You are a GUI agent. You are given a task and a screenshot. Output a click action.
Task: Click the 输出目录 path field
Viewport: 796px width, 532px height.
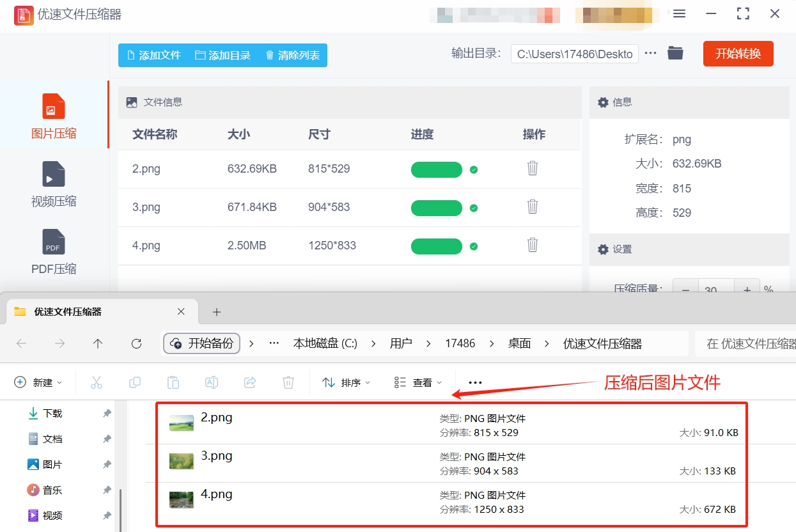[574, 54]
